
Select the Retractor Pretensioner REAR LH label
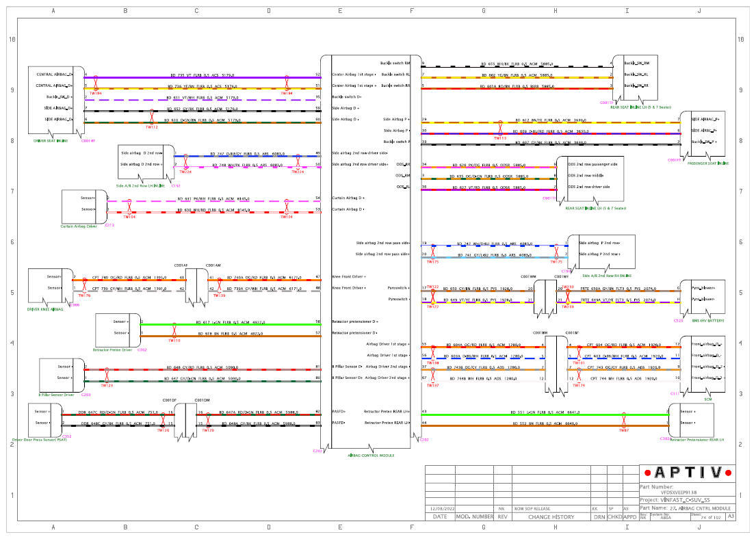pyautogui.click(x=696, y=440)
